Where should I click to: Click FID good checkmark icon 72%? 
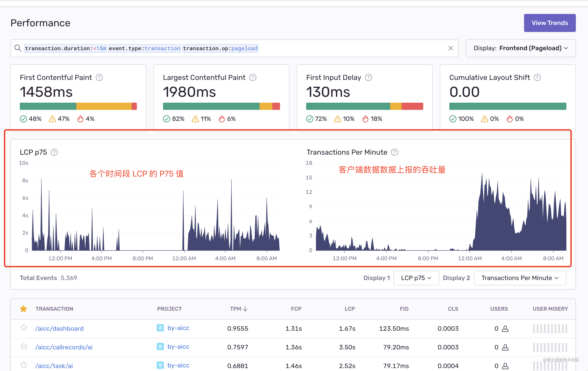click(310, 119)
